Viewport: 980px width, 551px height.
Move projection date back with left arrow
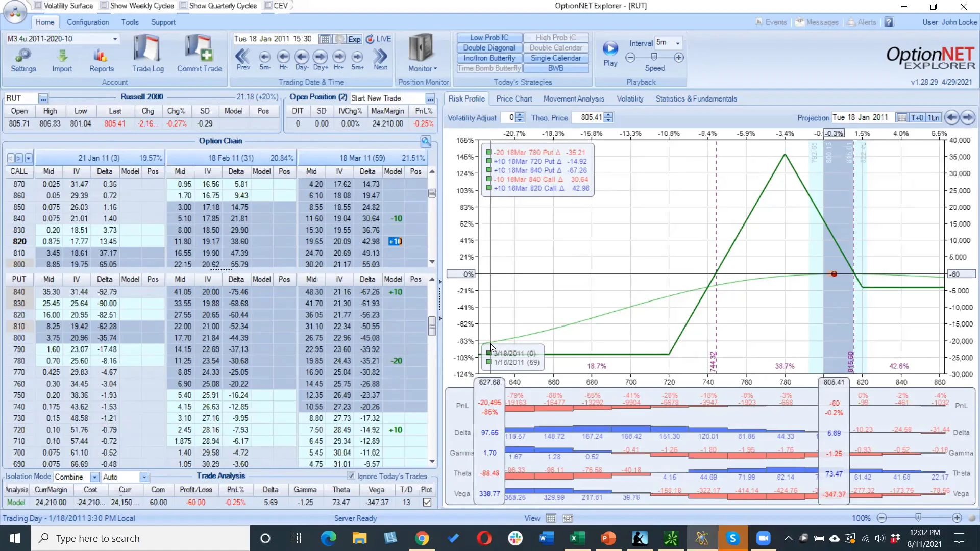point(951,117)
